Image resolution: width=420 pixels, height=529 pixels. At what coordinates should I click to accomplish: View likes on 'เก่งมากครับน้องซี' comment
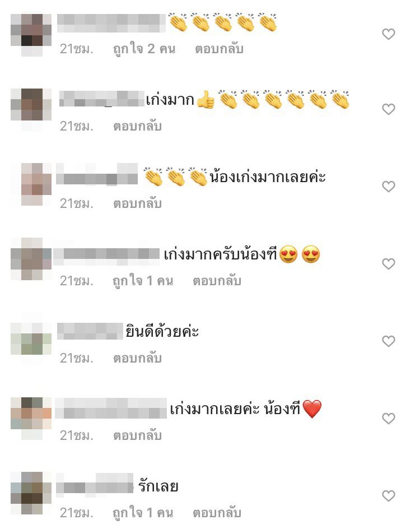tap(143, 281)
